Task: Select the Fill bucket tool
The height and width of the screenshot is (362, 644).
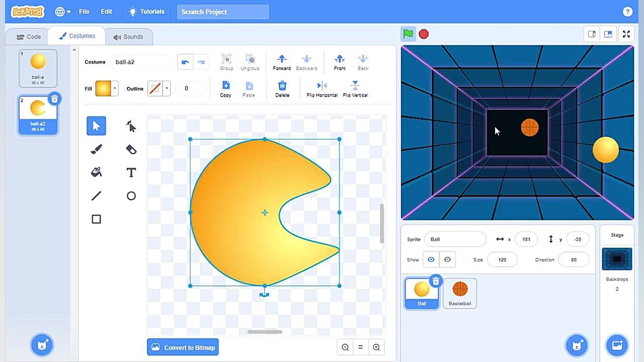Action: (96, 172)
